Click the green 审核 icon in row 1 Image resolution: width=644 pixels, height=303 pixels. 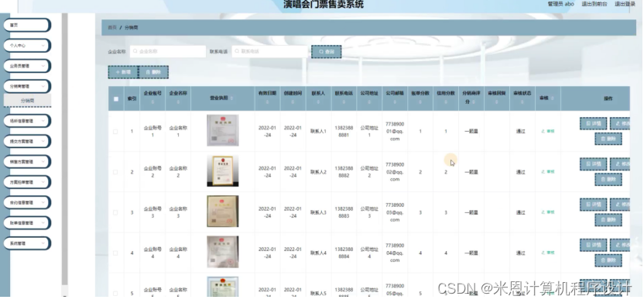pos(548,131)
